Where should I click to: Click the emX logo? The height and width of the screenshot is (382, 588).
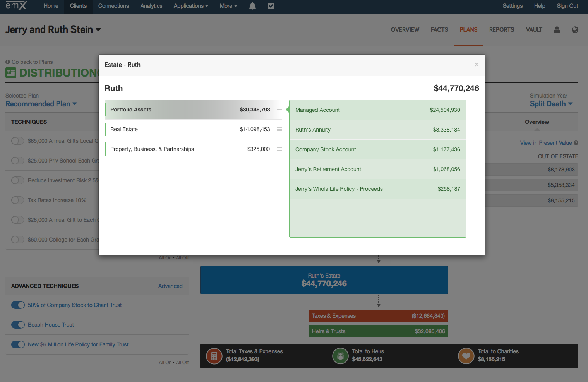[x=16, y=6]
